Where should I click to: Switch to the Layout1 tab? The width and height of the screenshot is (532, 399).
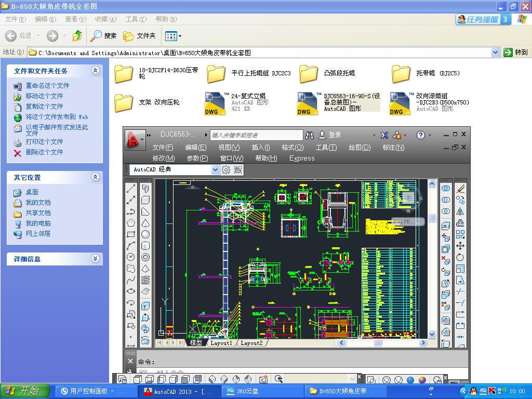pos(221,343)
